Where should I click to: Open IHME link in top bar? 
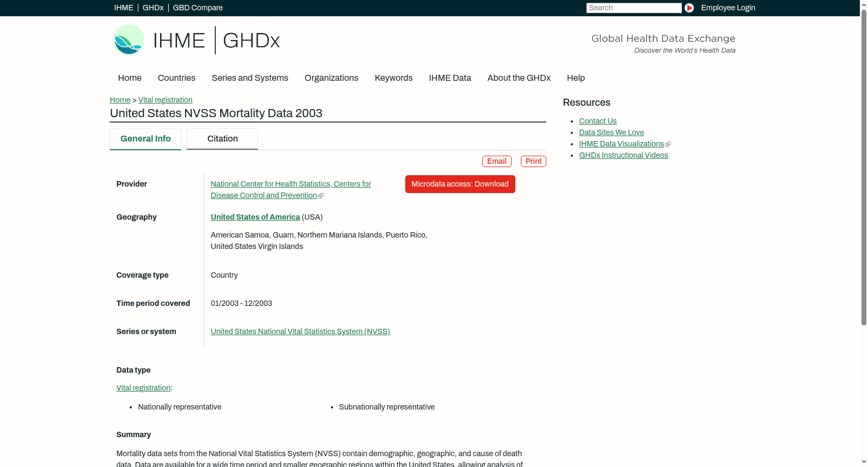[x=124, y=8]
